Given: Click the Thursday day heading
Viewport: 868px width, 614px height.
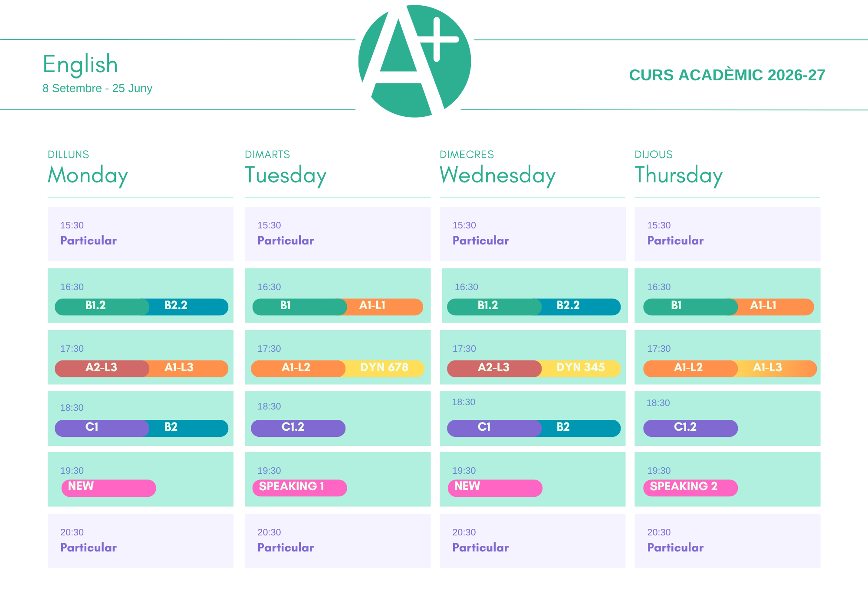Looking at the screenshot, I should click(679, 175).
